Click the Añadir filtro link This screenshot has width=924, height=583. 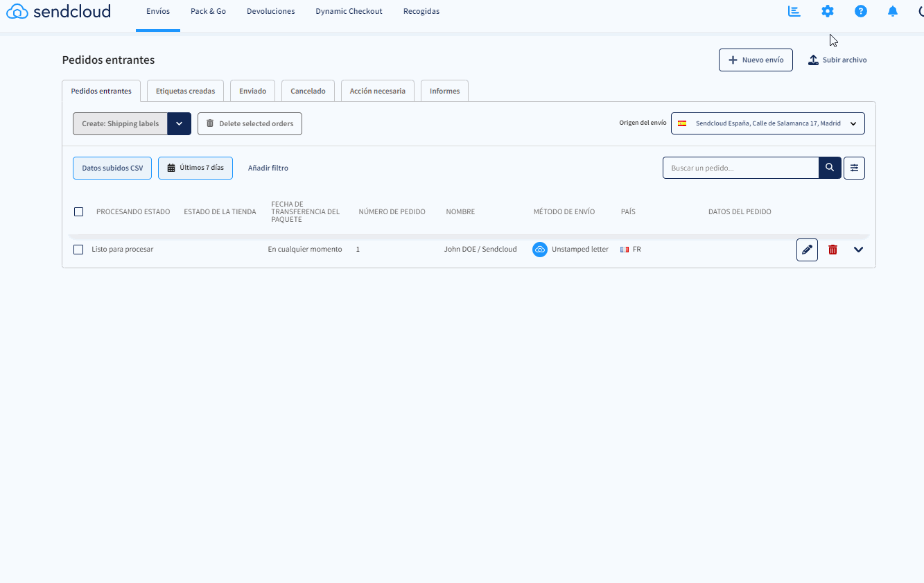point(268,167)
